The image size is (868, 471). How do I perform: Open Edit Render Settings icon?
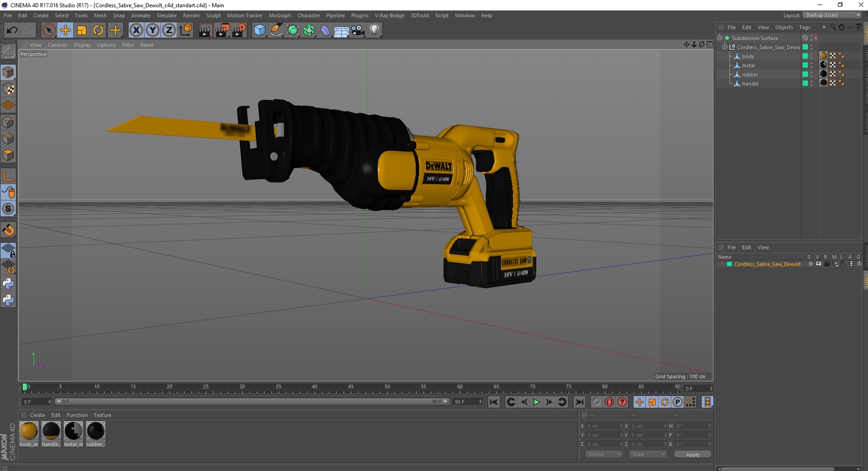click(239, 30)
